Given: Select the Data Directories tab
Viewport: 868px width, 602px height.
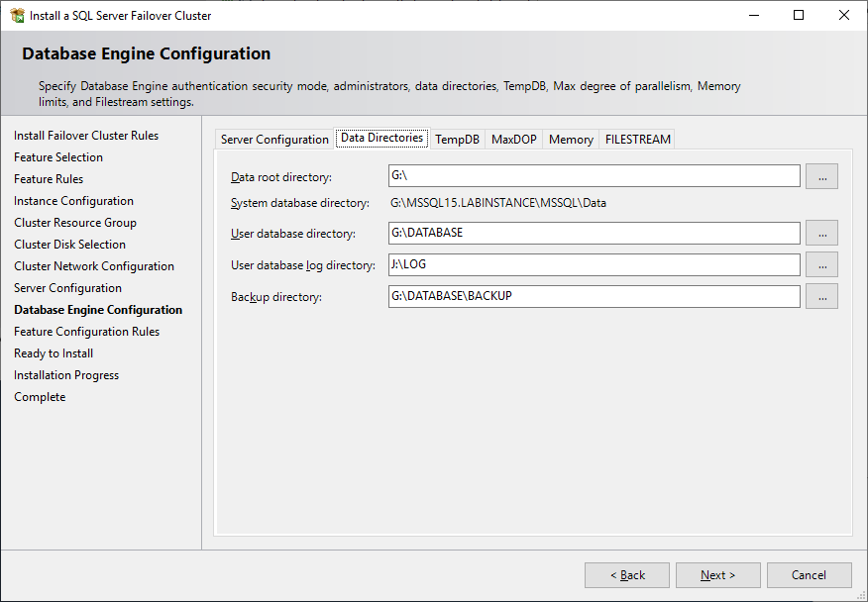Looking at the screenshot, I should [x=381, y=138].
